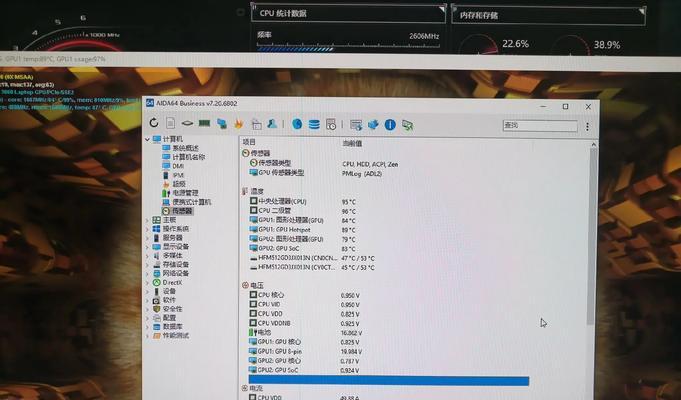Click in the 查找 search field
Viewport: 681px width, 400px height.
540,126
